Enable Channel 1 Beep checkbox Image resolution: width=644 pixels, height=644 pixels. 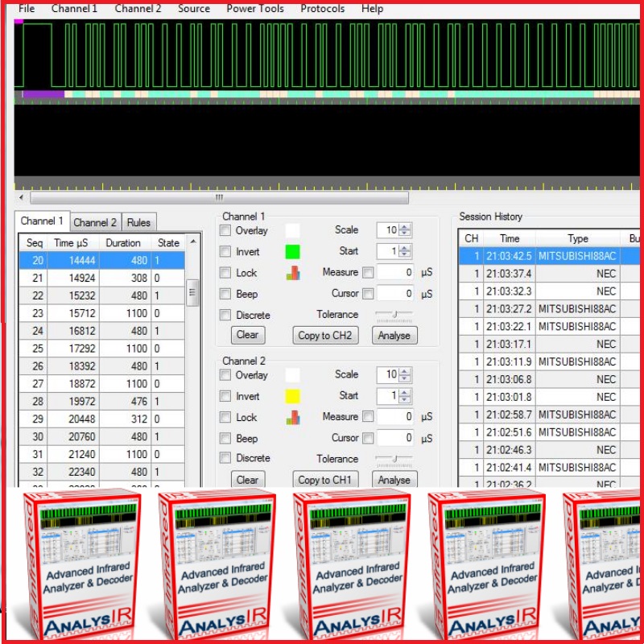[x=225, y=294]
